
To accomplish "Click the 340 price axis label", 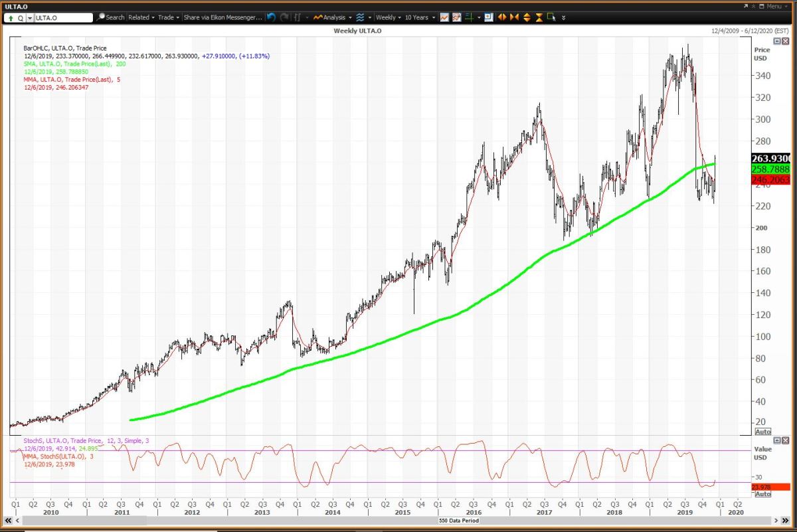I will 762,76.
